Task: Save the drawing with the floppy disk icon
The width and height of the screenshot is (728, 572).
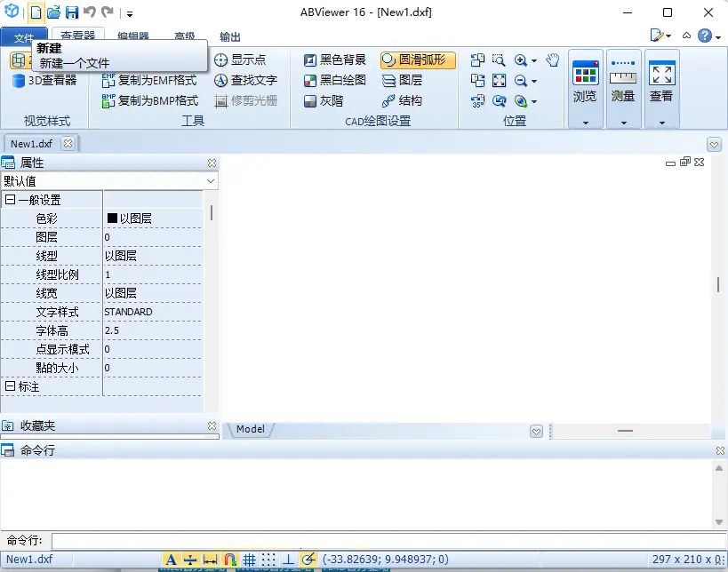Action: (x=72, y=12)
